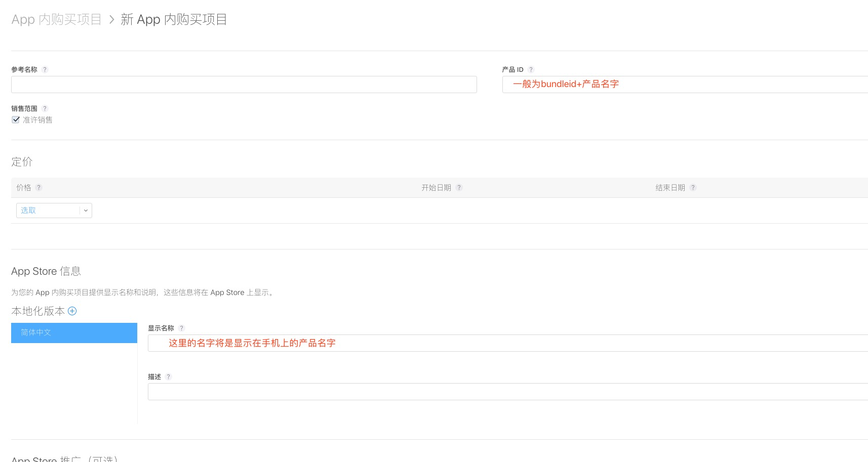Open help icon next to 描述
Screen dimensions: 868x462
(168, 376)
